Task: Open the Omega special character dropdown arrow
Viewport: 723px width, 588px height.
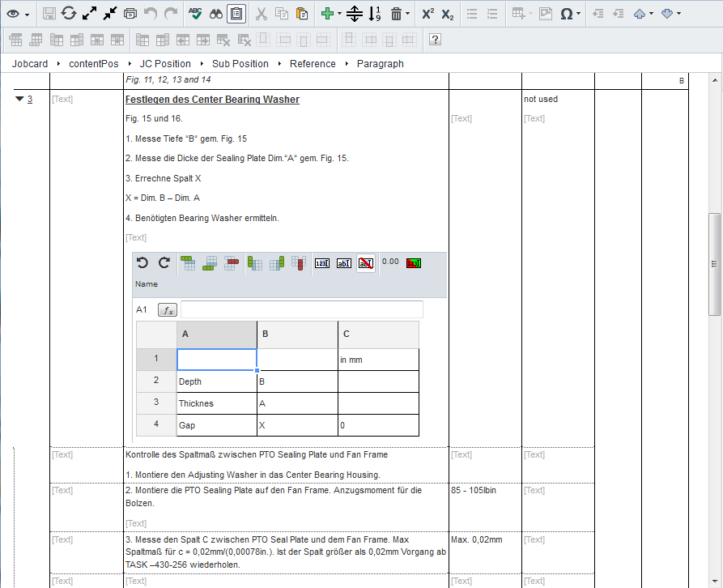Action: 578,14
